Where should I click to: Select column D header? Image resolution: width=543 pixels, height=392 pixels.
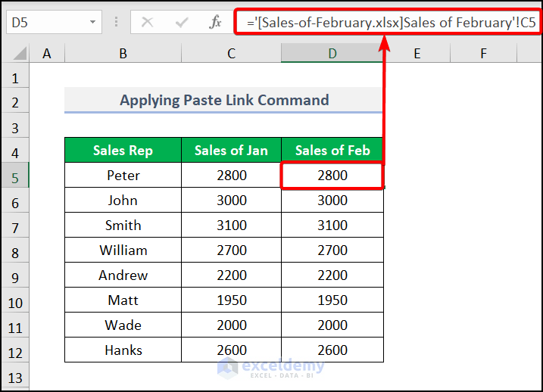(x=332, y=53)
